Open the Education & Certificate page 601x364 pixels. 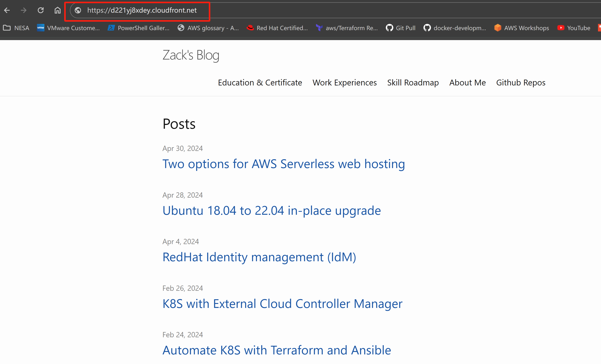point(260,83)
